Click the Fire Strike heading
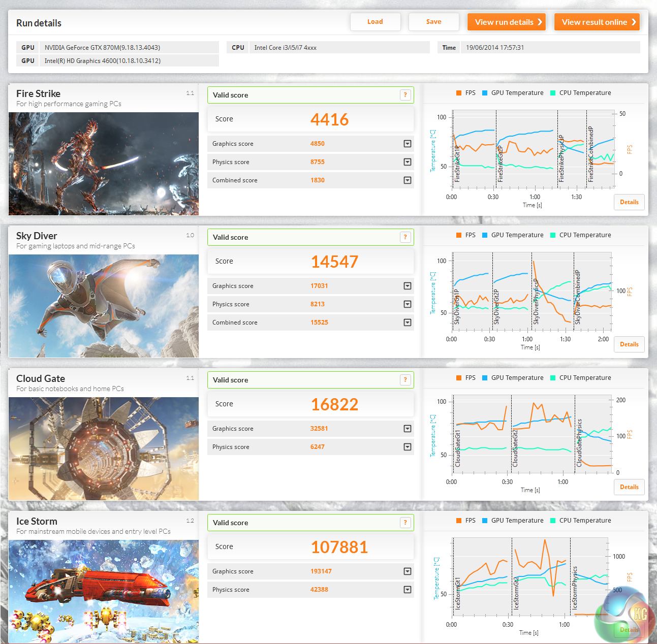657x644 pixels. tap(38, 93)
